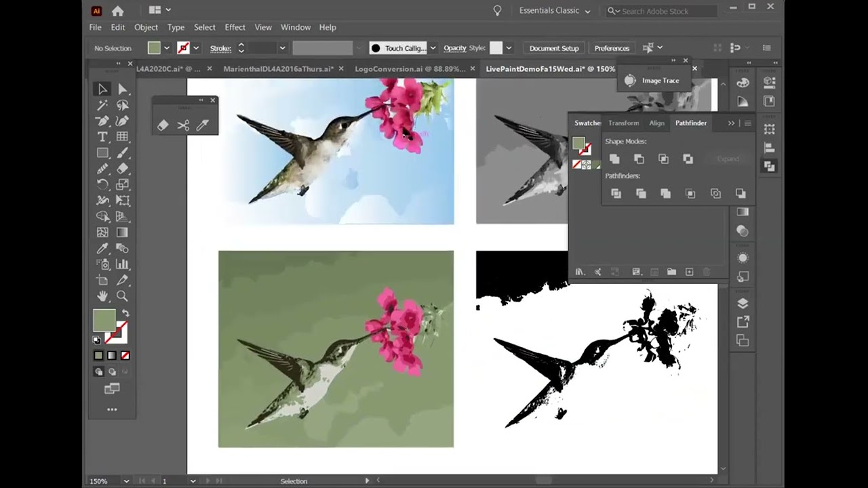868x488 pixels.
Task: Open Change Screen Mode button
Action: pyautogui.click(x=112, y=388)
